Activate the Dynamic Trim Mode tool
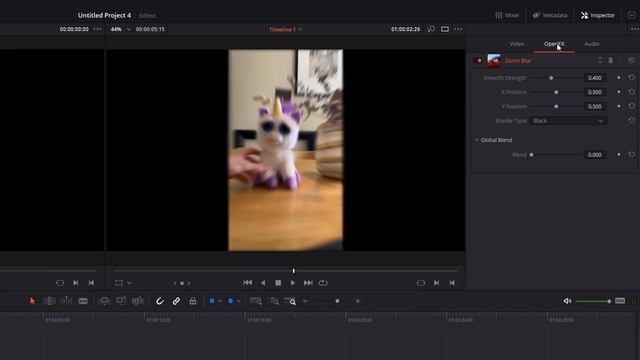This screenshot has width=640, height=360. 66,301
